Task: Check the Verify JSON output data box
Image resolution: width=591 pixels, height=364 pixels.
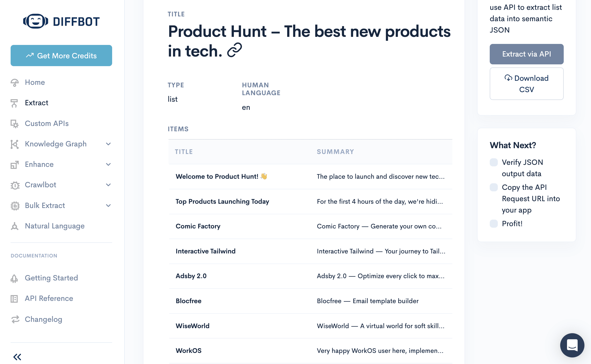Action: pos(494,162)
